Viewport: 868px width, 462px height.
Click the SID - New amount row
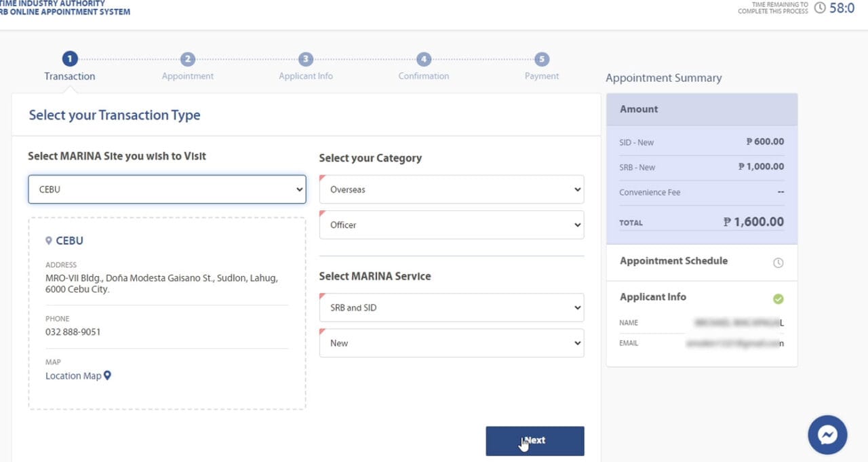pyautogui.click(x=702, y=142)
